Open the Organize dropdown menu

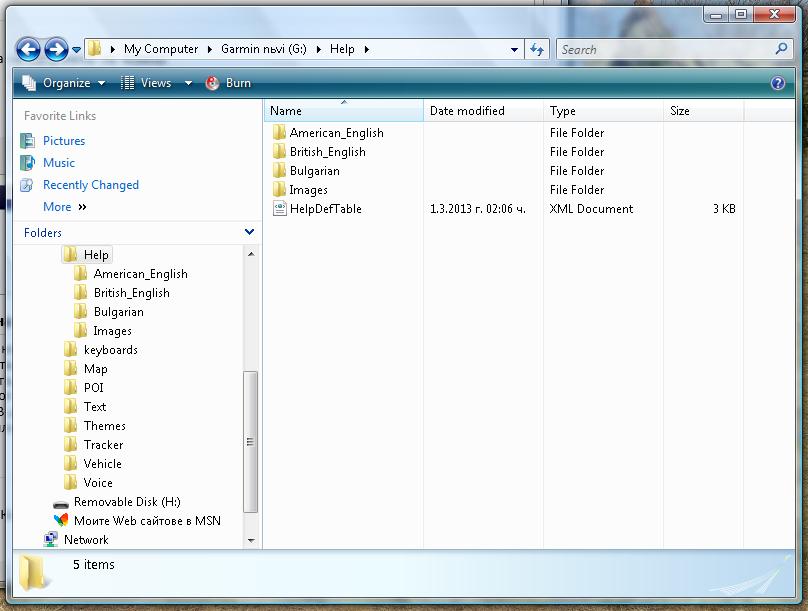(x=66, y=83)
